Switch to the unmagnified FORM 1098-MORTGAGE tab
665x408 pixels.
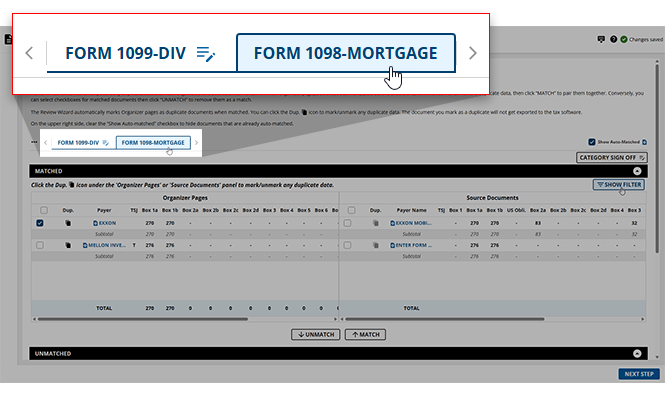point(153,143)
